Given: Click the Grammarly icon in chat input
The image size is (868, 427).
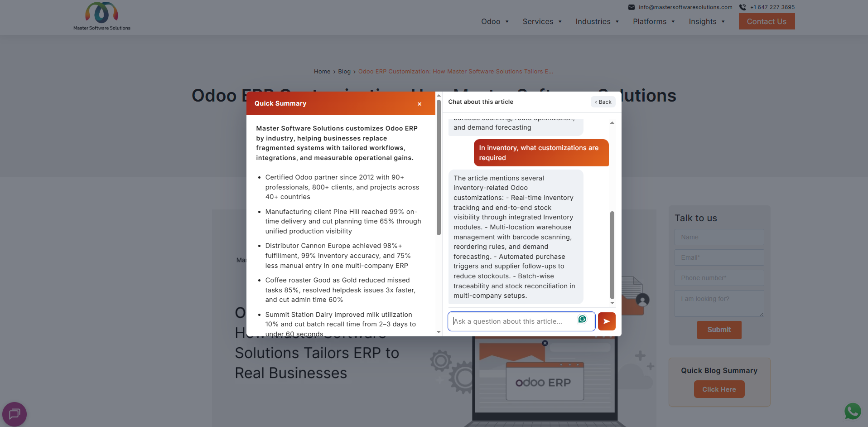Looking at the screenshot, I should (582, 319).
